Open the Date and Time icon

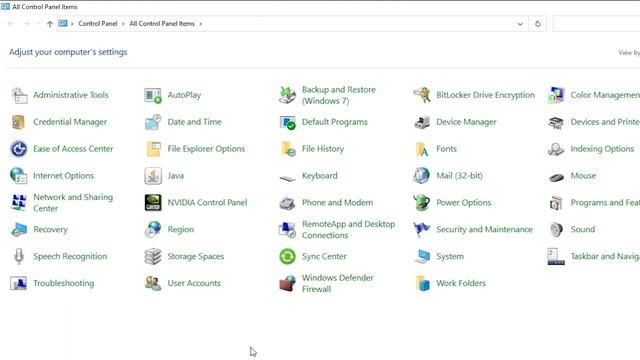tap(153, 122)
